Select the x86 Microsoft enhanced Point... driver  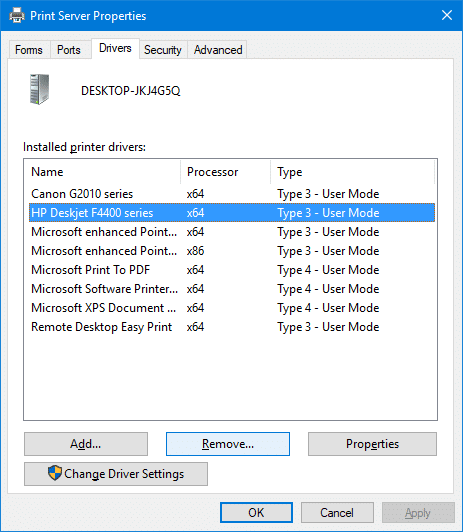[232, 251]
